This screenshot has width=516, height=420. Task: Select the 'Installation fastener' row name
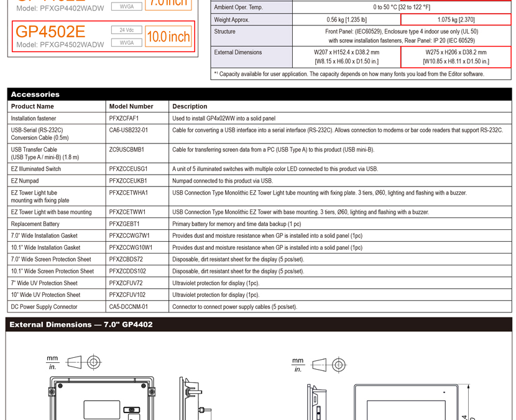pyautogui.click(x=33, y=119)
